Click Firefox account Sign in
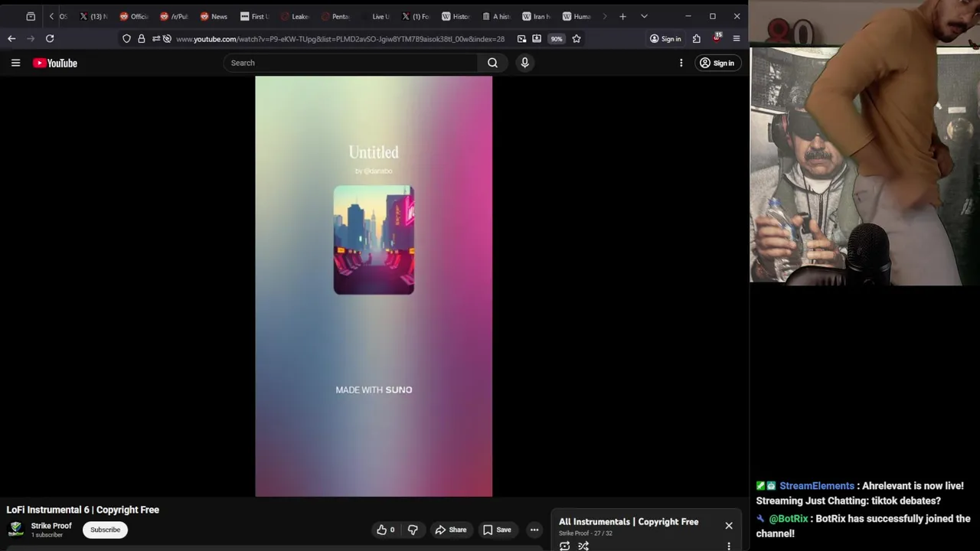 (665, 38)
